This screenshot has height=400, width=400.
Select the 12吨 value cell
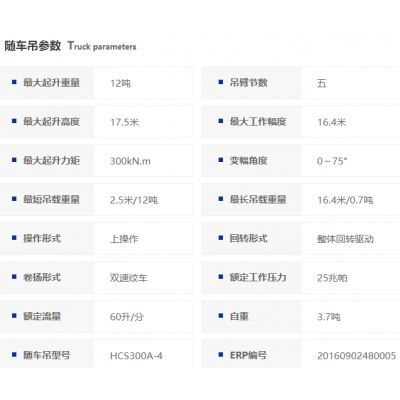(x=144, y=83)
